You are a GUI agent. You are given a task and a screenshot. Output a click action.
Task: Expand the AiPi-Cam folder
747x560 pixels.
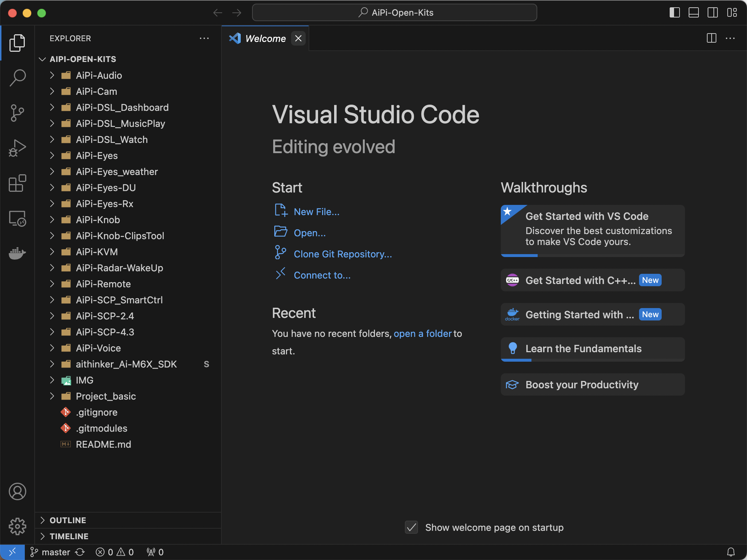point(52,91)
